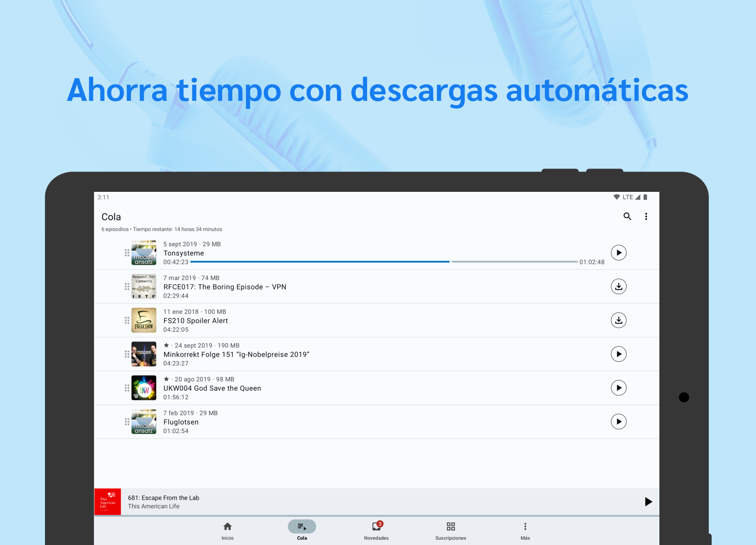Go to the Inicio tab
756x545 pixels.
pos(227,530)
